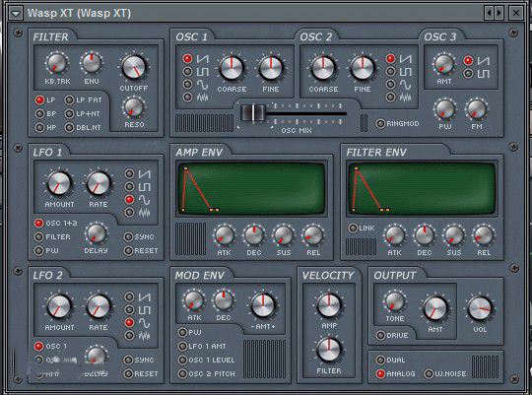Toggle the W.NOISE option

pos(429,373)
